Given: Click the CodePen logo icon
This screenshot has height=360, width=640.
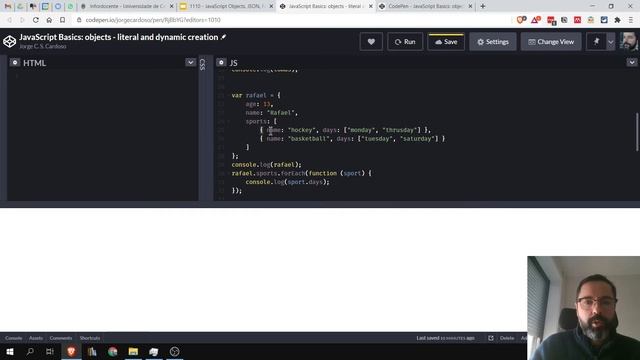Looking at the screenshot, I should coord(9,41).
